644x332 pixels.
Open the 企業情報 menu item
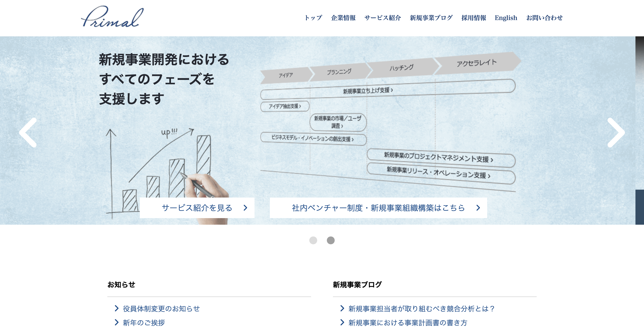pyautogui.click(x=344, y=18)
